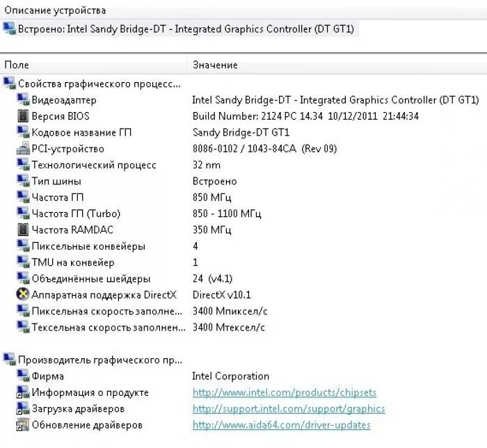
Task: Select the Пиксельные конвейеры field label
Action: 88,246
